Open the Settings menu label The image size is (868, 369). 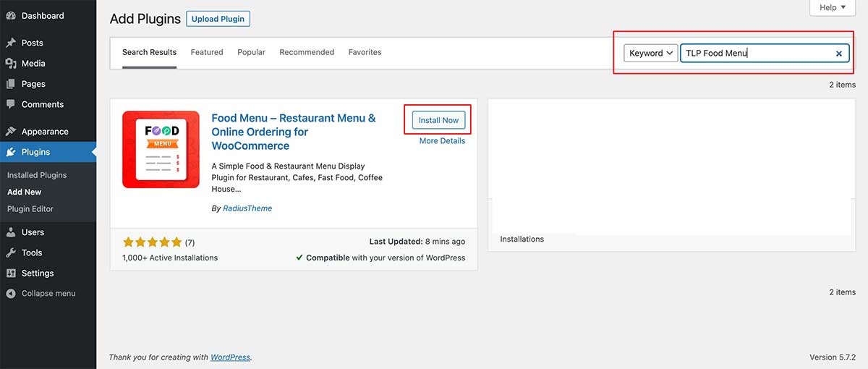(38, 273)
